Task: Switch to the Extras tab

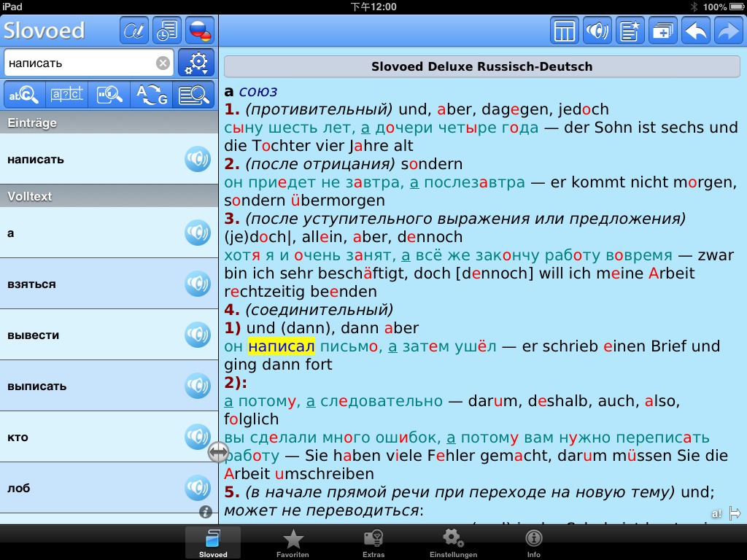Action: [x=373, y=542]
